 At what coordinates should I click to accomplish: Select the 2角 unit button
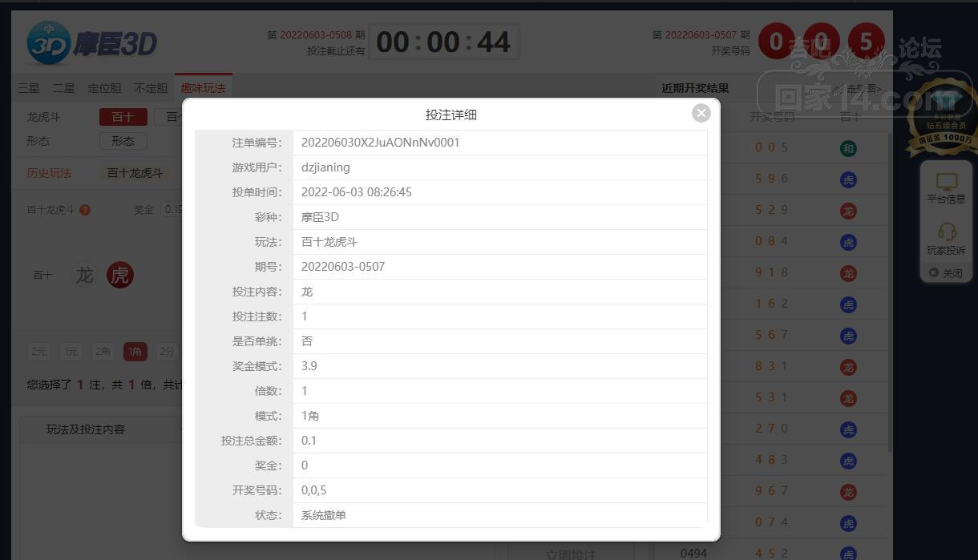tap(103, 351)
